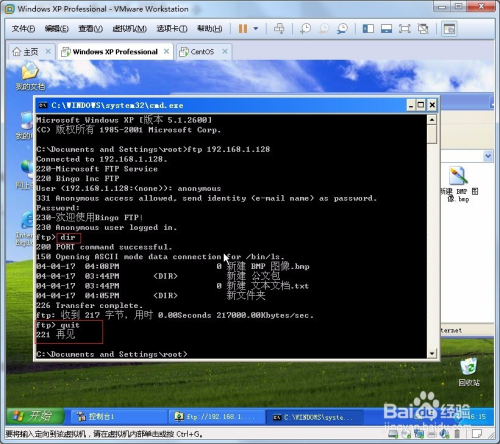
Task: Close the Windows XP Professional tab
Action: point(166,51)
